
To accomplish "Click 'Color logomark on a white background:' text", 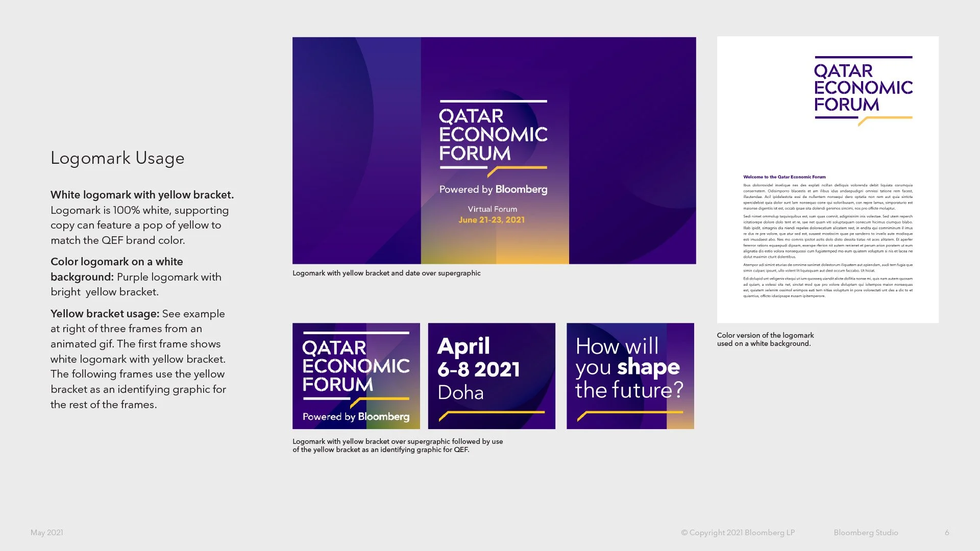I will [x=117, y=269].
